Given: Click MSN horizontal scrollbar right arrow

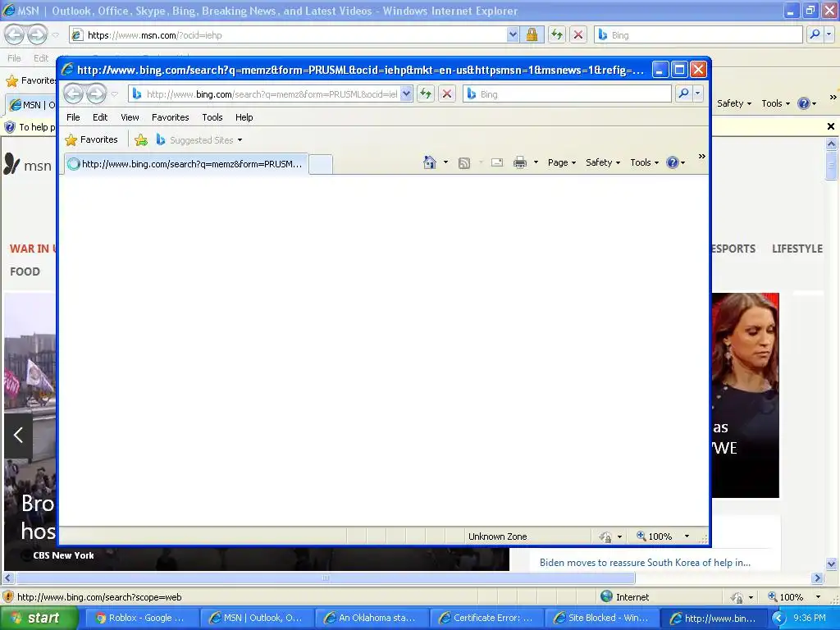Looking at the screenshot, I should (x=818, y=578).
